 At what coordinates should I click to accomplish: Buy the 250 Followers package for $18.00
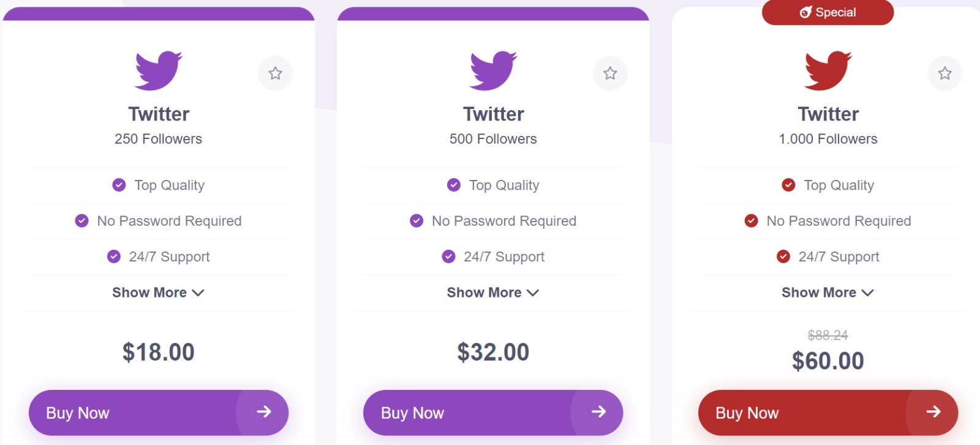(x=159, y=413)
